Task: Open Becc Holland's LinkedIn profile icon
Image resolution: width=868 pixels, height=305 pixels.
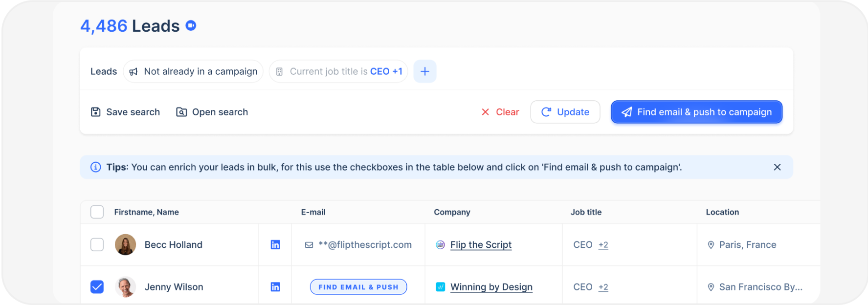Action: click(275, 245)
